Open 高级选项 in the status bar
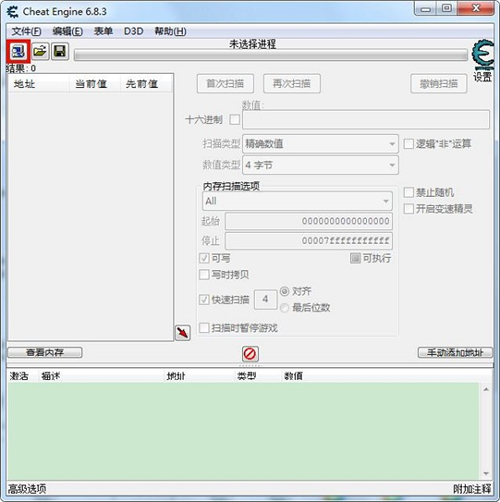 coord(27,489)
